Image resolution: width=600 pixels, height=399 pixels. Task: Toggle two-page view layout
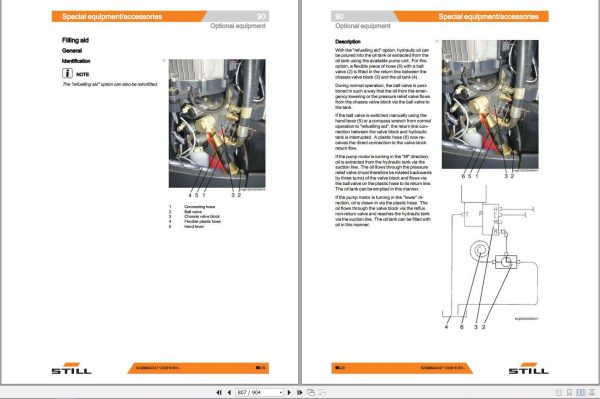pyautogui.click(x=581, y=392)
